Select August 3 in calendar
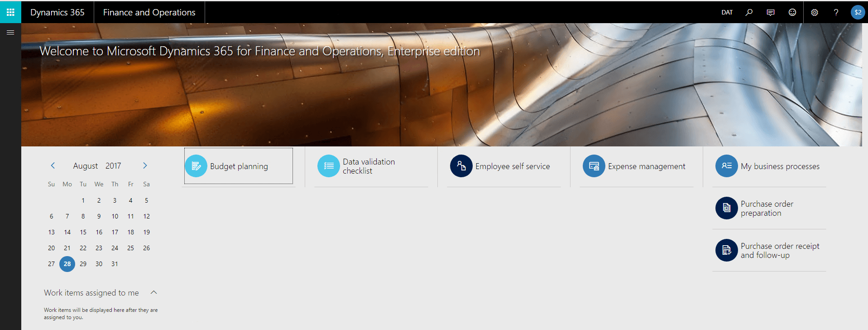This screenshot has height=330, width=868. pyautogui.click(x=115, y=200)
